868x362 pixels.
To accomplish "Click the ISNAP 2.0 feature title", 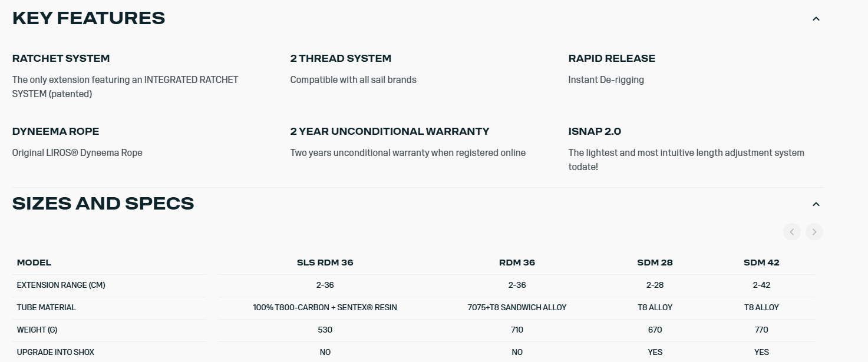I will tap(595, 131).
